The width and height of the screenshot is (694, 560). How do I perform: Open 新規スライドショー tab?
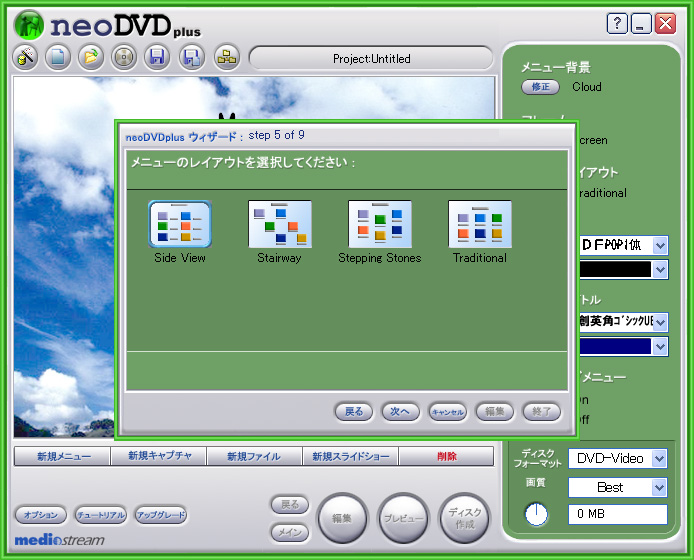(x=351, y=456)
